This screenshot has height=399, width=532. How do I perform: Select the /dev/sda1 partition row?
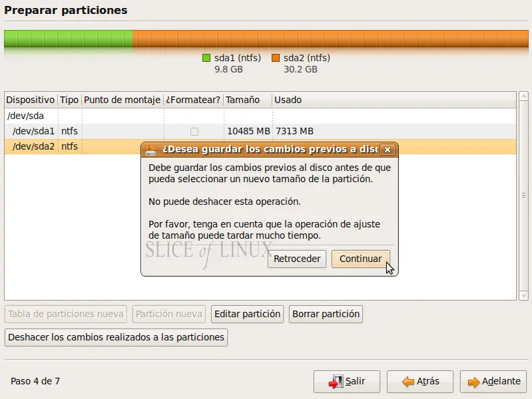[260, 131]
